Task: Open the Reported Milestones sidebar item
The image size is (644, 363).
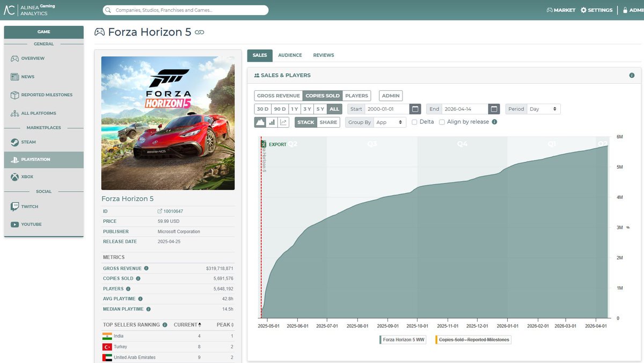Action: click(43, 95)
